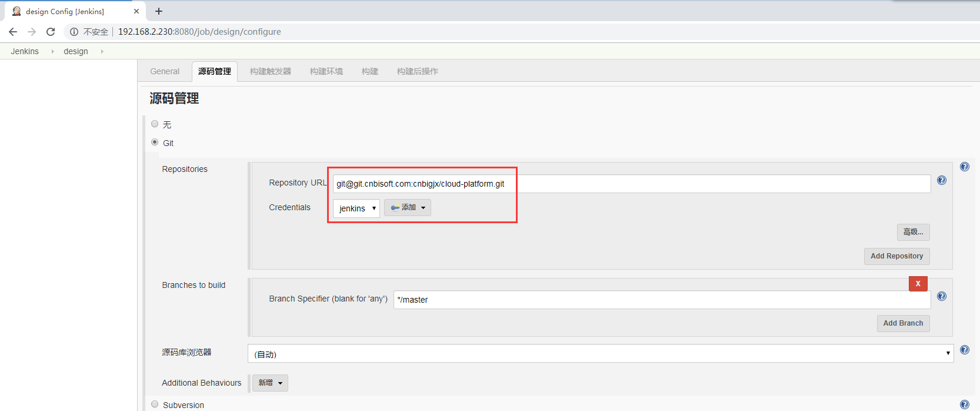Select the Git radio button
980x411 pixels.
[155, 142]
